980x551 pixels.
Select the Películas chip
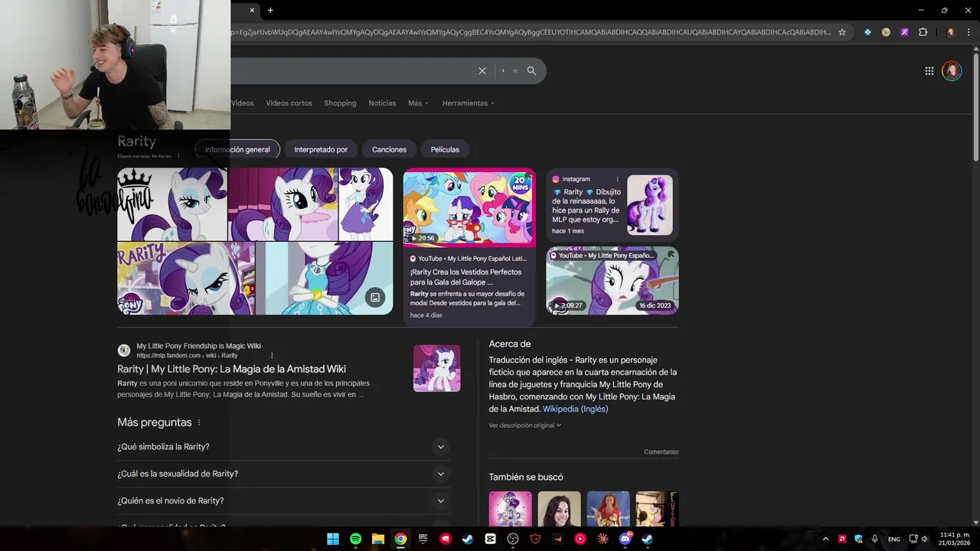pos(445,149)
